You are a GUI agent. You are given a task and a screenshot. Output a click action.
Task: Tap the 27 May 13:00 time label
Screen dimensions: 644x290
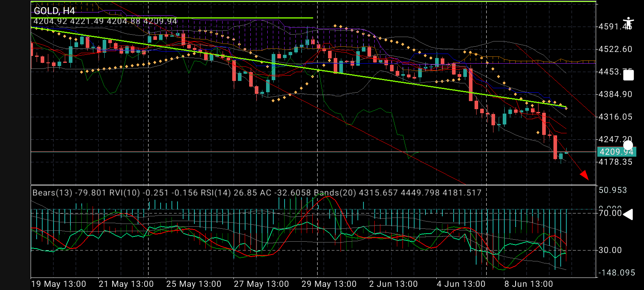tap(261, 284)
